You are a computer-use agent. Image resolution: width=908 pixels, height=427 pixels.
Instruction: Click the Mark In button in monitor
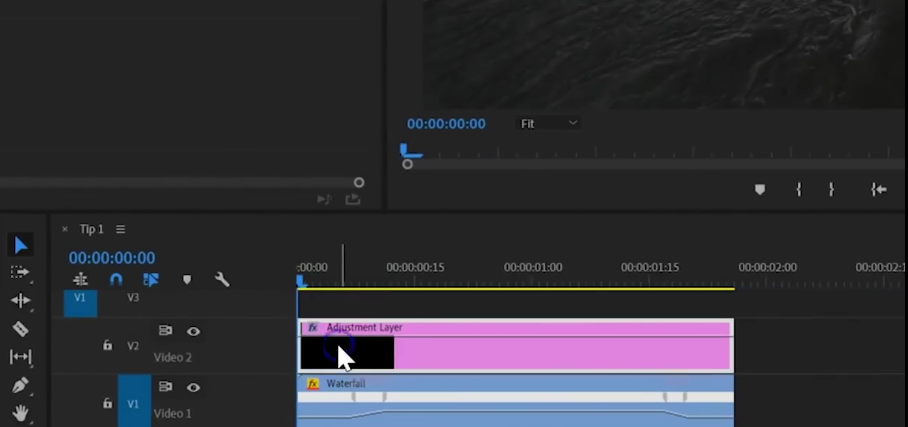tap(798, 189)
